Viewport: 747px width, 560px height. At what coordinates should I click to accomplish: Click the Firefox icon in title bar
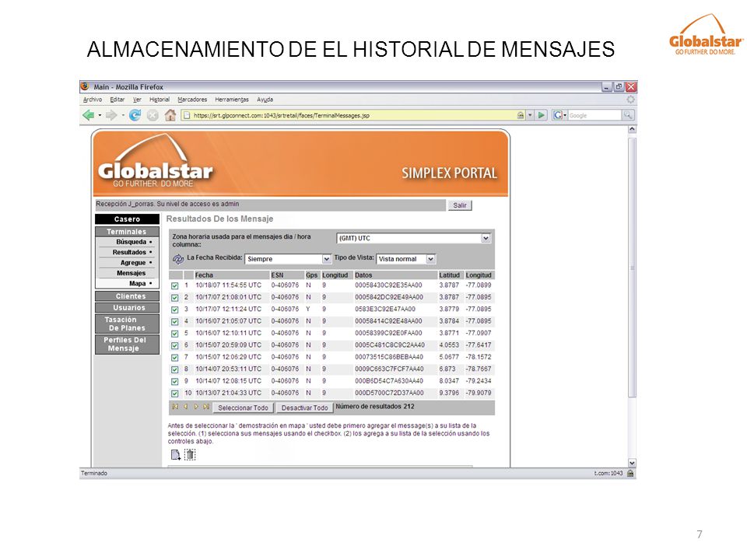85,86
